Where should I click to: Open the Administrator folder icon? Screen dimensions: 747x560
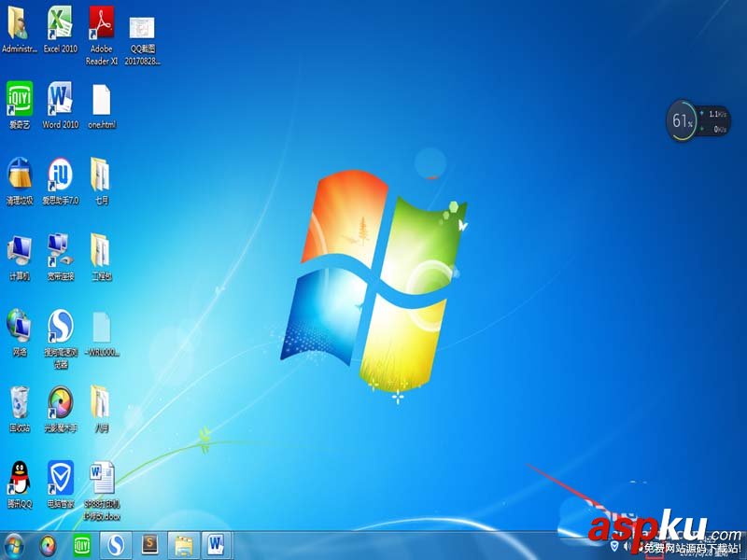tap(19, 29)
